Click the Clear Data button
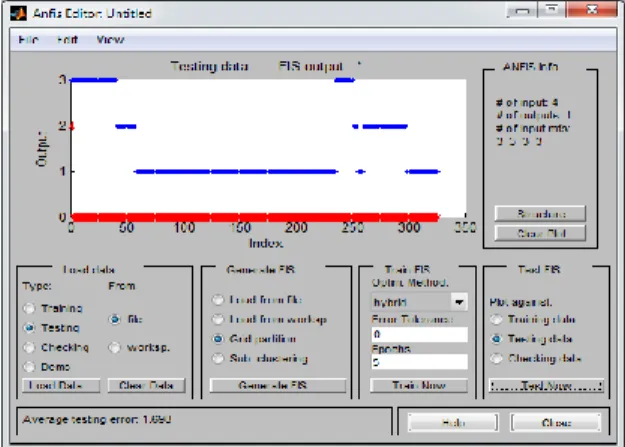 click(x=146, y=386)
